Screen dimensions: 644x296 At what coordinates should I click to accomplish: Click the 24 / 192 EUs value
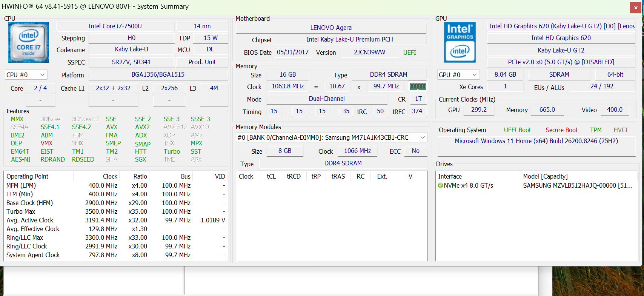click(602, 86)
